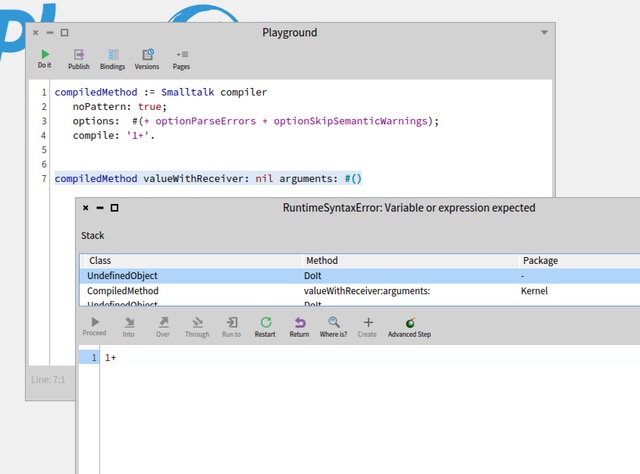Step Into the current method

[x=129, y=327]
